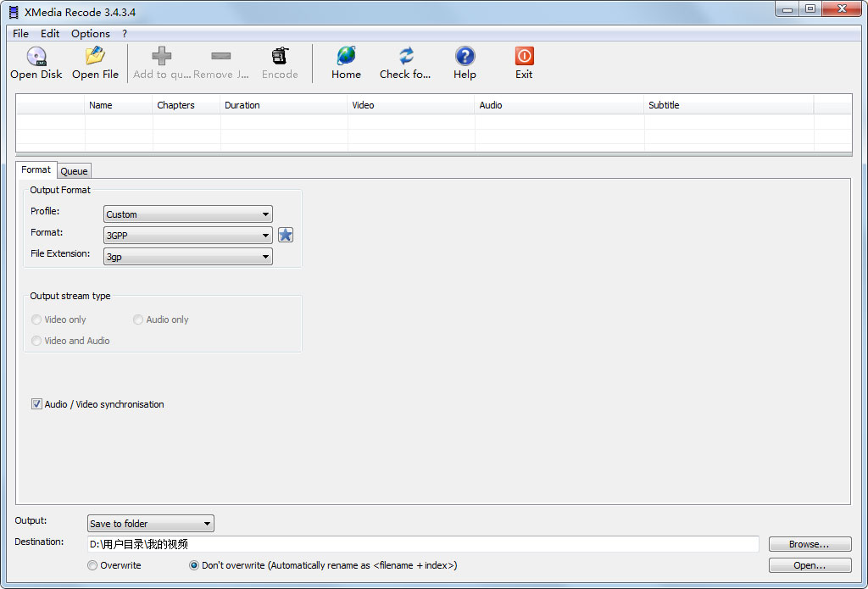The width and height of the screenshot is (868, 589).
Task: Open the File menu
Action: tap(20, 34)
